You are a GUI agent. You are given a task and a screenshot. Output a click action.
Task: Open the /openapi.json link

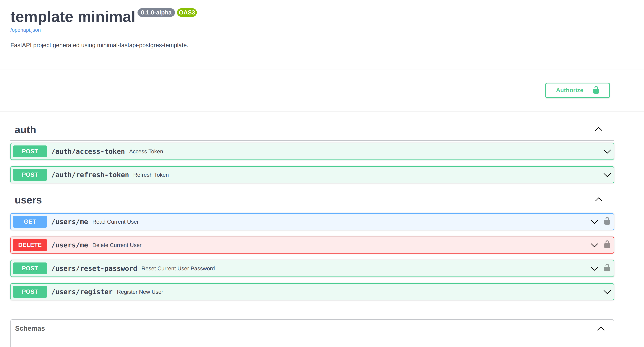click(x=26, y=30)
